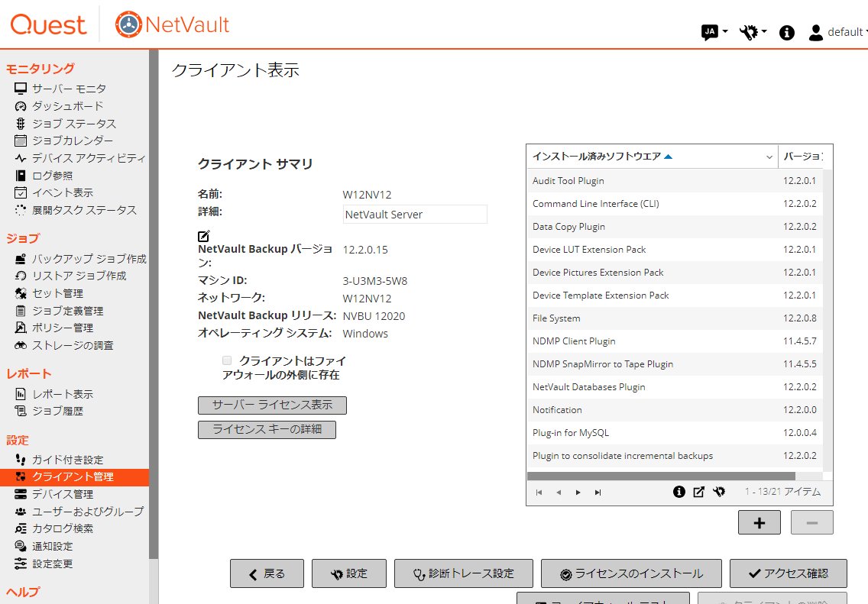Click the ストレージの調査 binoculars icon
The height and width of the screenshot is (604, 868).
pos(21,345)
